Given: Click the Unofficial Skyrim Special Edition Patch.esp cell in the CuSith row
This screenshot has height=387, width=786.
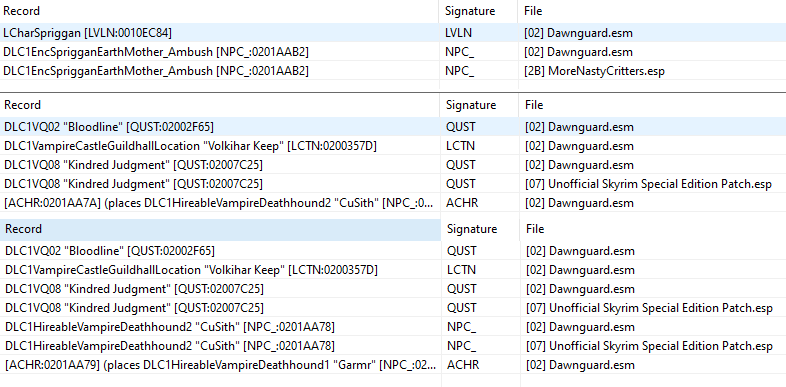Looking at the screenshot, I should coord(649,346).
